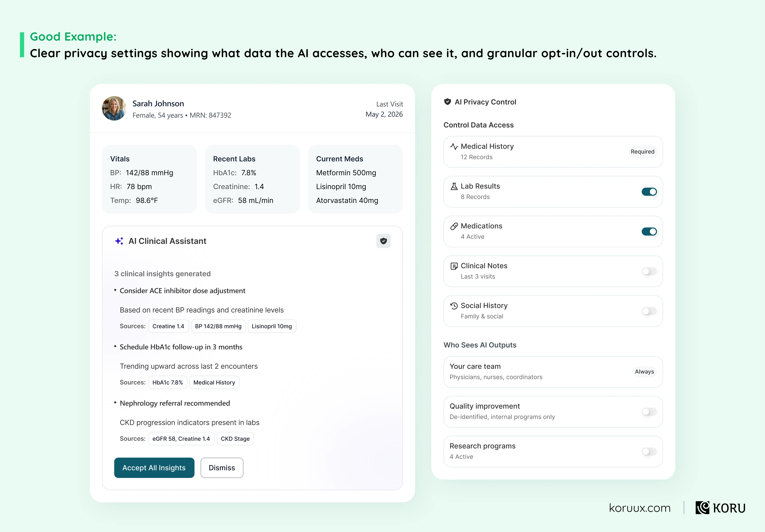Click the Trending upward across last 2 encounters text
The image size is (765, 532).
(189, 366)
